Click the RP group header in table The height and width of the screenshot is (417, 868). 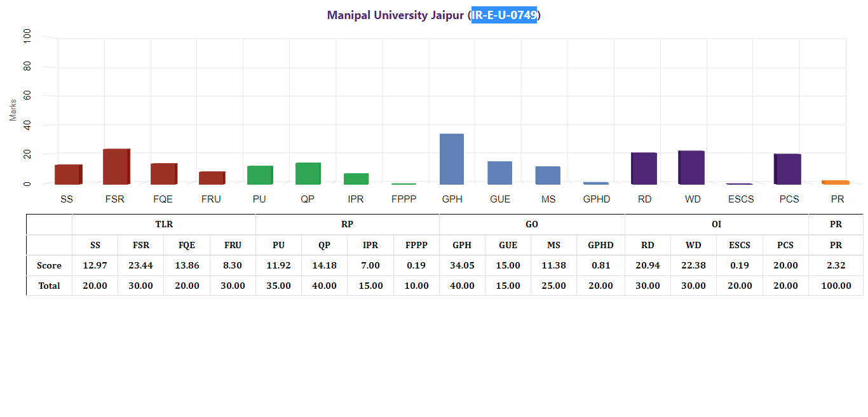(347, 224)
